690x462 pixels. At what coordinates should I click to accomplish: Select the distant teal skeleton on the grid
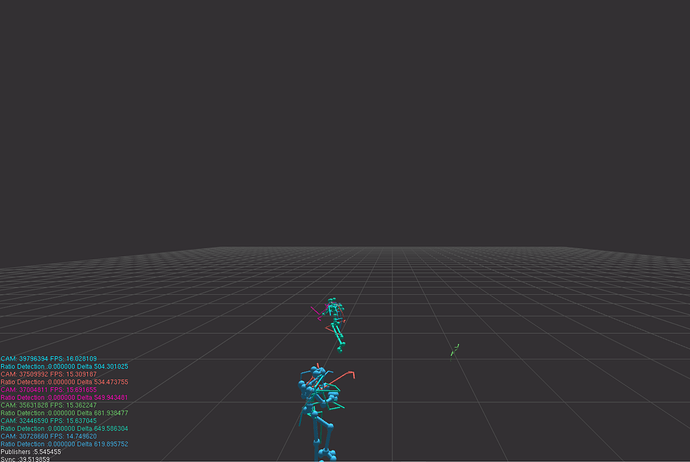336,325
